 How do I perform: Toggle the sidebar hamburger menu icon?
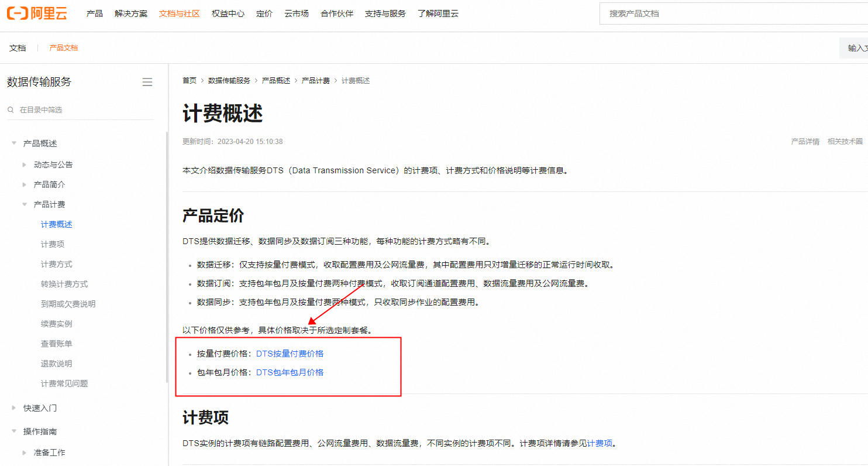(x=147, y=82)
